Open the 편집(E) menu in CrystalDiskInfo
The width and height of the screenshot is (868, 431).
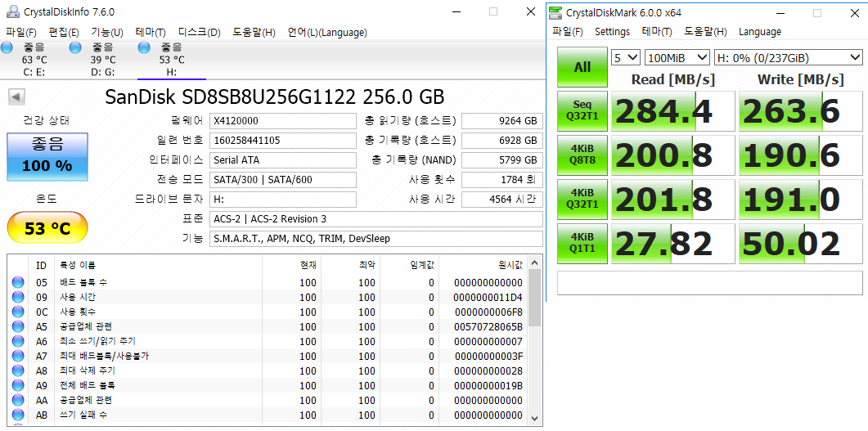[64, 33]
